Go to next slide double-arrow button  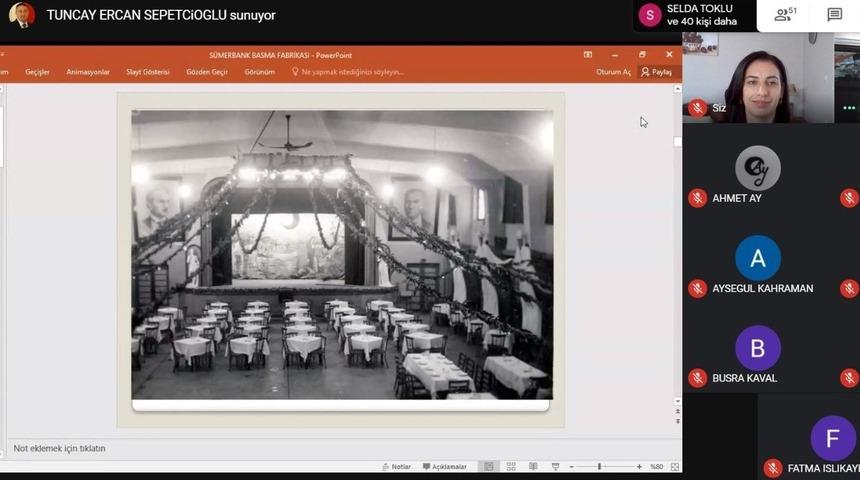point(677,421)
